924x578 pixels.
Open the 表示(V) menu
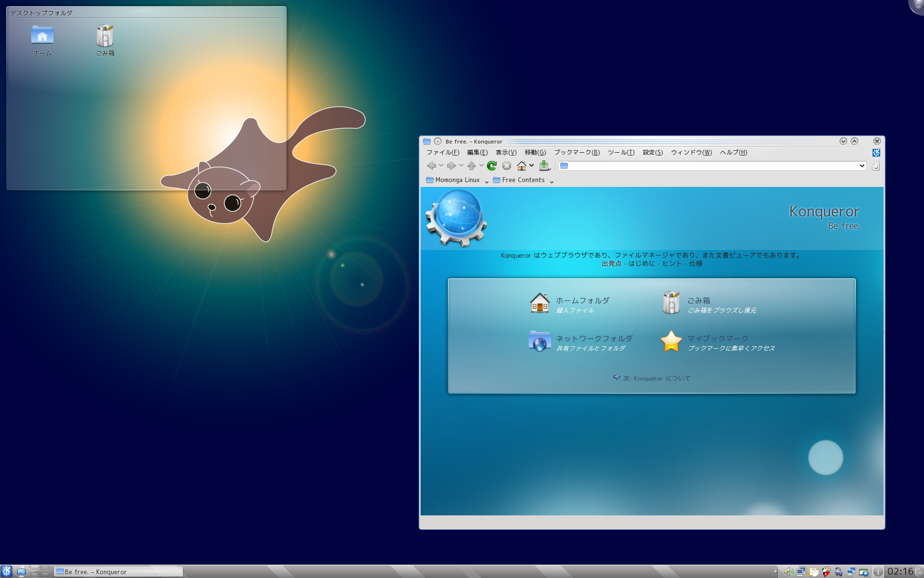(x=506, y=153)
